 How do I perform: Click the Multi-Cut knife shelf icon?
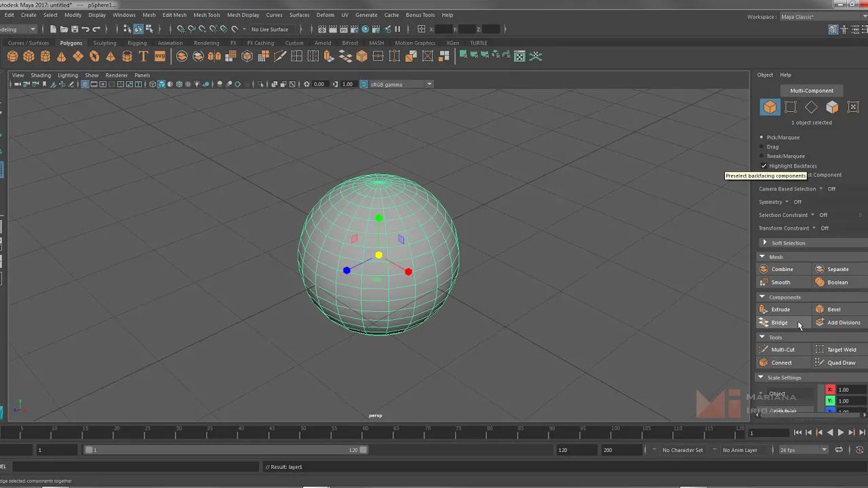click(280, 56)
